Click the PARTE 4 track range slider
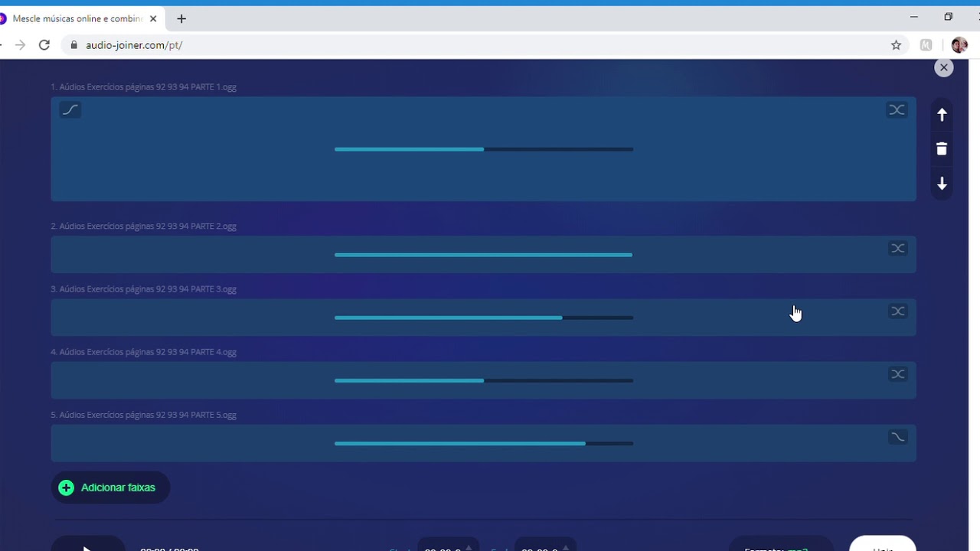This screenshot has height=551, width=980. pos(484,380)
